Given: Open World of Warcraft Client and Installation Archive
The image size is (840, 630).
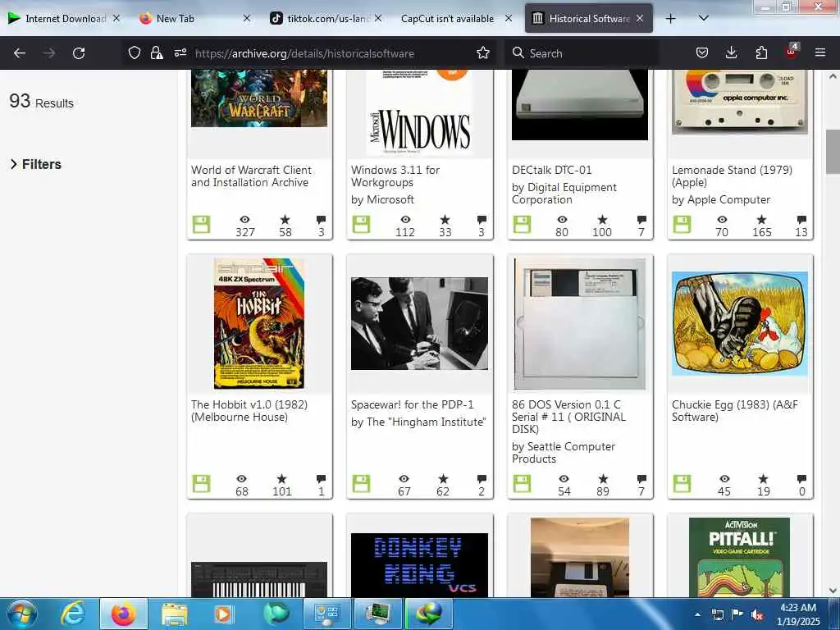Looking at the screenshot, I should click(251, 176).
